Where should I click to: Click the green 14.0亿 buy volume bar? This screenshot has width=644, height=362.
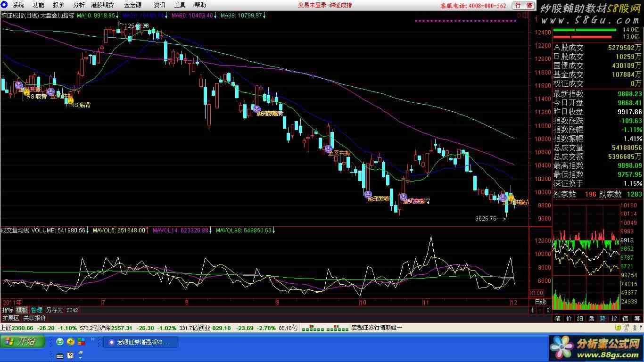(585, 30)
